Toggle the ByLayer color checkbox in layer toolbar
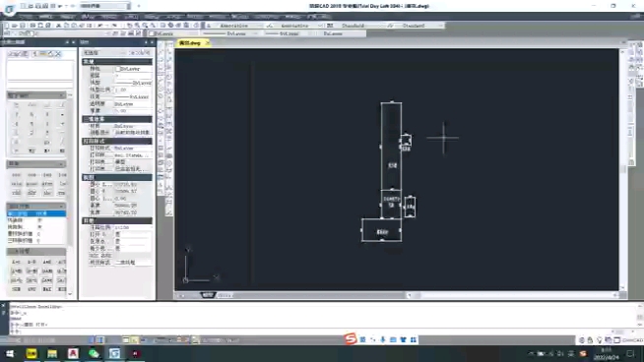Image resolution: width=644 pixels, height=362 pixels. (152, 33)
